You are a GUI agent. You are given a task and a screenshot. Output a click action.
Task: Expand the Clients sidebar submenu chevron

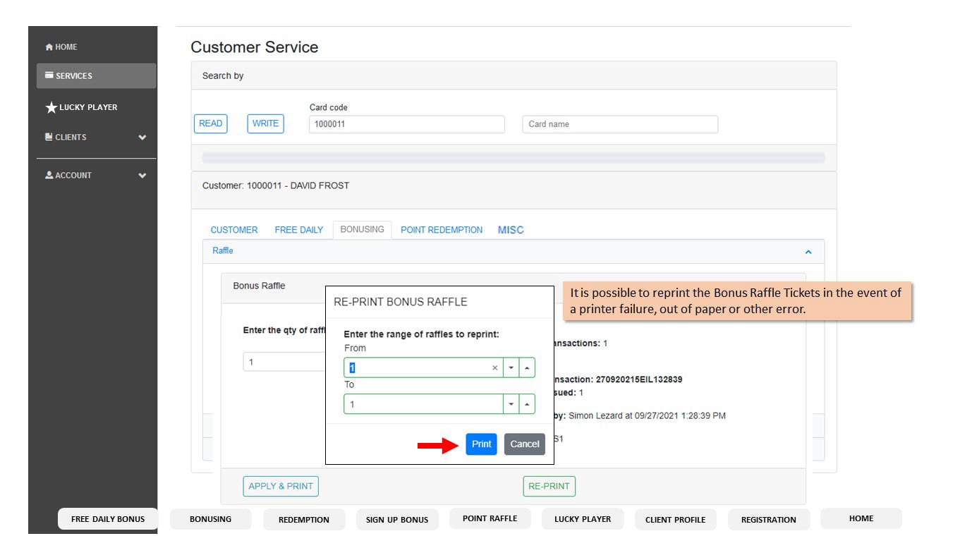click(x=142, y=138)
